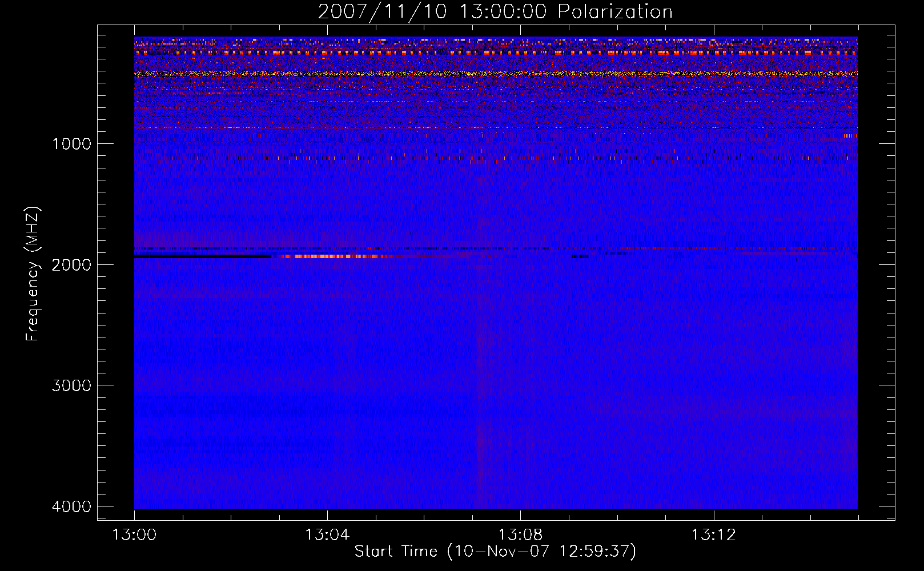Click the 13:04 time tick label
The image size is (924, 571).
pyautogui.click(x=327, y=535)
